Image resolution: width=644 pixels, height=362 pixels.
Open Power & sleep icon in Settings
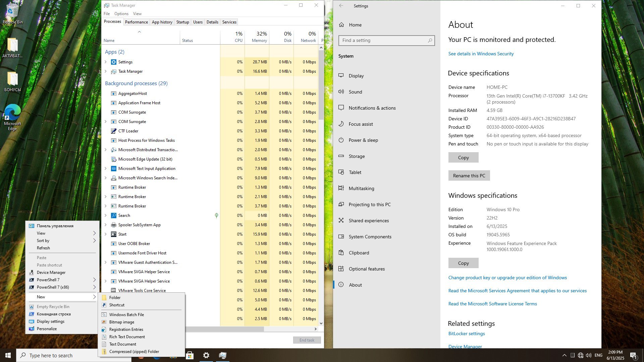341,140
